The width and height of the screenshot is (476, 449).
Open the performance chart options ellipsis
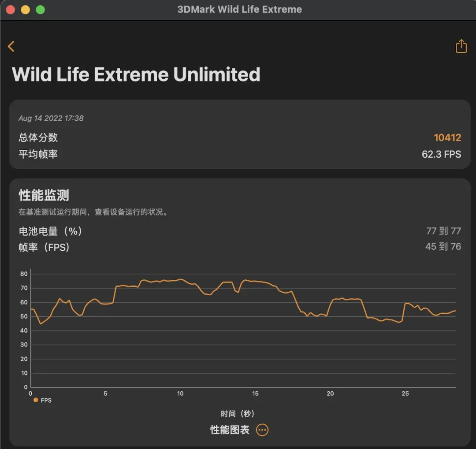262,430
